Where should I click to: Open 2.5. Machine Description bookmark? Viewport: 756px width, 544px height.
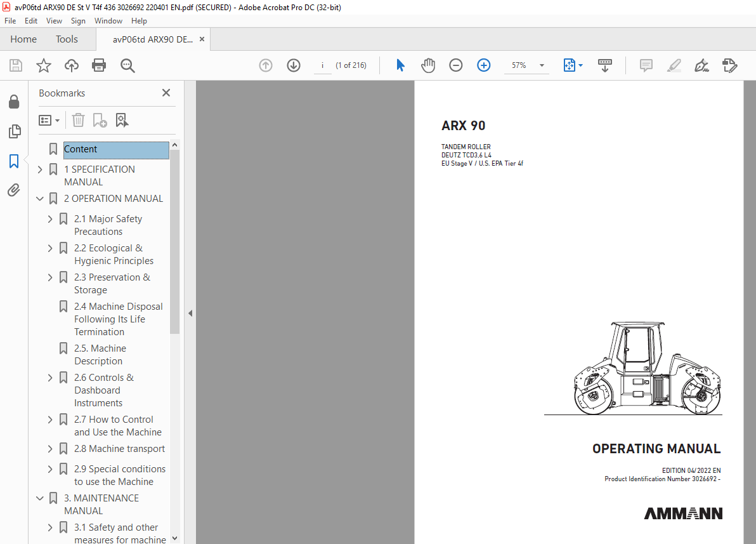[x=100, y=355]
